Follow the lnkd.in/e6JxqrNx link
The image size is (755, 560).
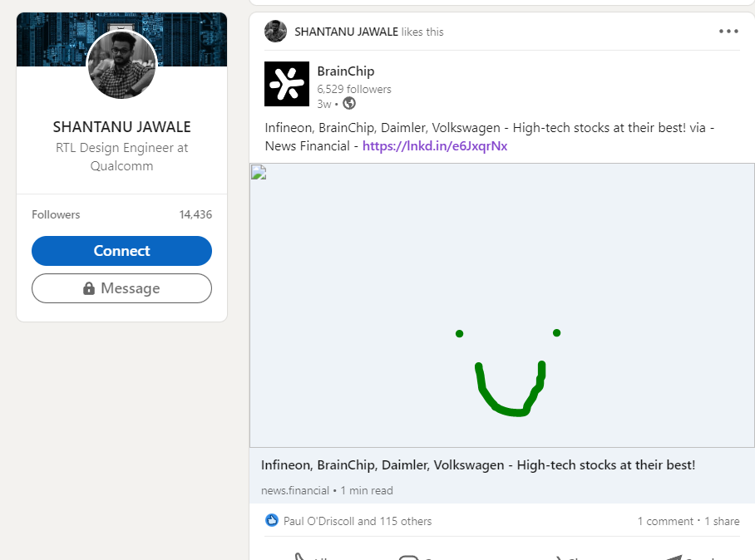pyautogui.click(x=435, y=145)
